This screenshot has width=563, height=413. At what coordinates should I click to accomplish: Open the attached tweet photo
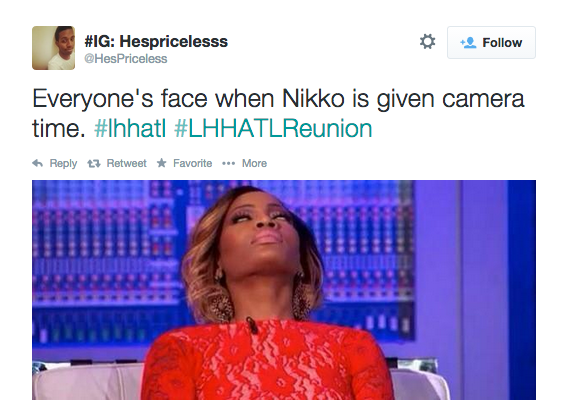[284, 290]
